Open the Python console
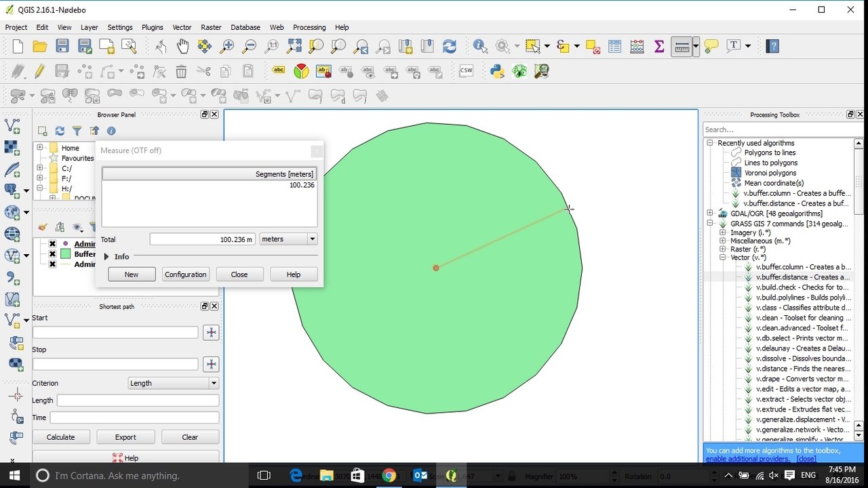 click(497, 71)
